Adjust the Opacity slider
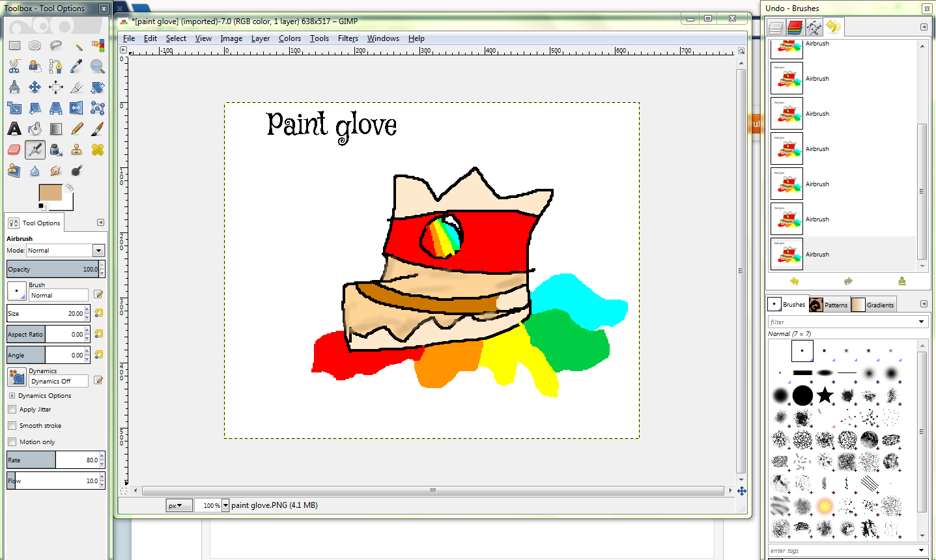Image resolution: width=936 pixels, height=560 pixels. (x=53, y=269)
